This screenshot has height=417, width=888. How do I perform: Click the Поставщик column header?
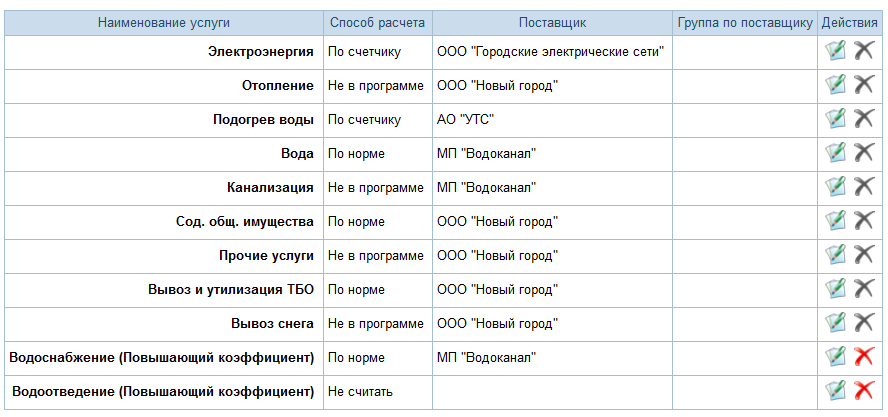[552, 22]
